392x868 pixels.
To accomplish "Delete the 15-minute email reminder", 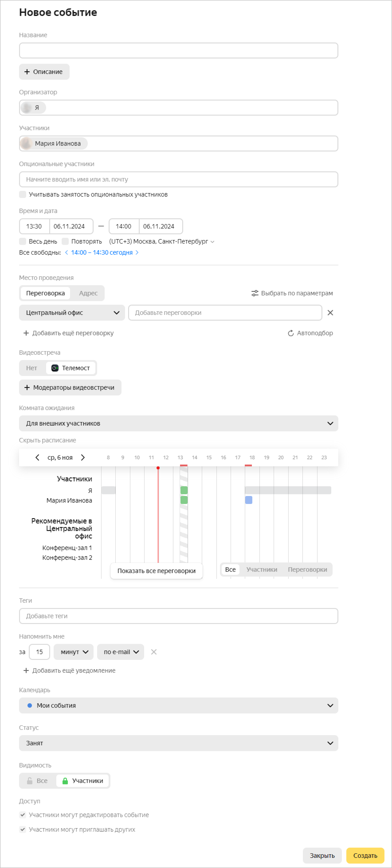I will 154,652.
